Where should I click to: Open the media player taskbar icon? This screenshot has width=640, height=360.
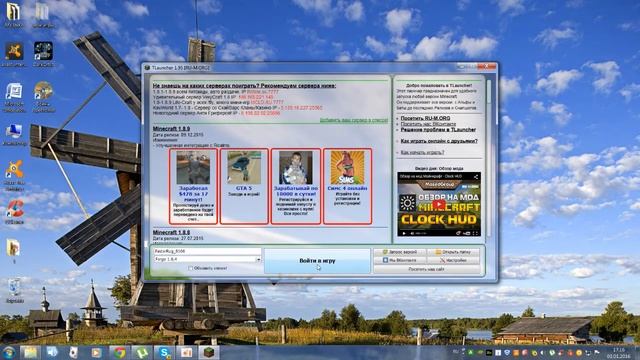(96, 353)
